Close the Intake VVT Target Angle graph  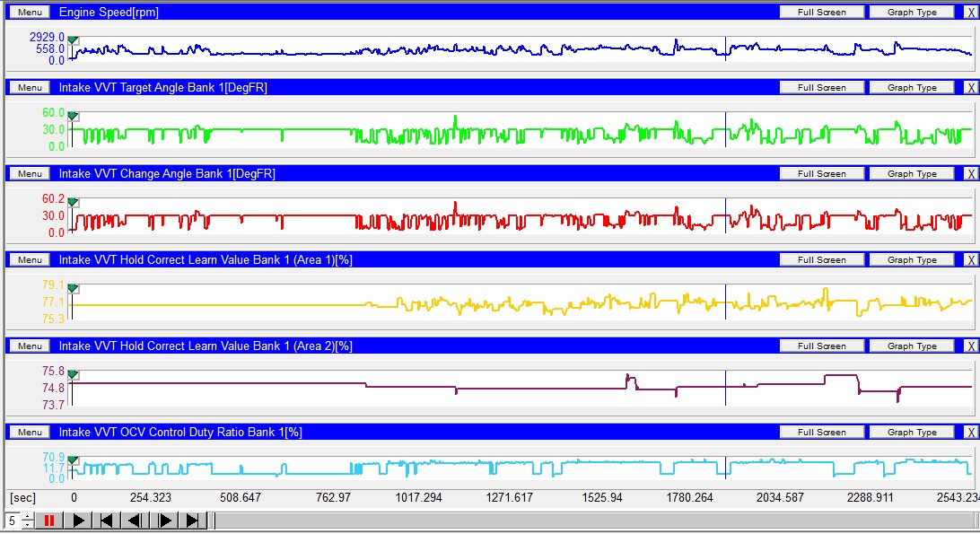coord(971,88)
